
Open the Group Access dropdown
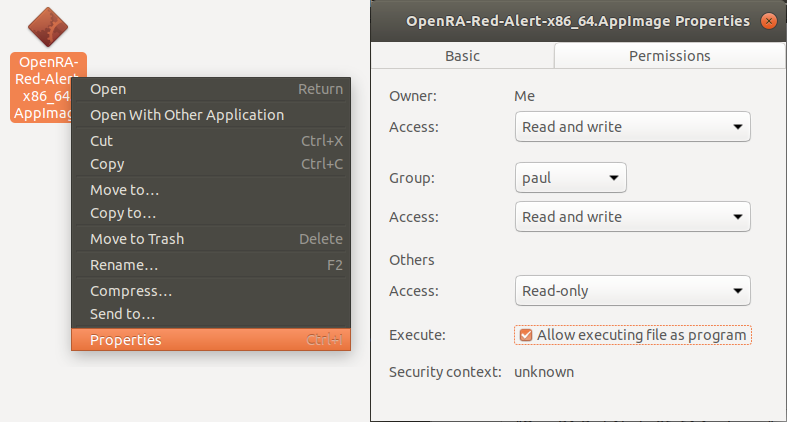[x=633, y=217]
